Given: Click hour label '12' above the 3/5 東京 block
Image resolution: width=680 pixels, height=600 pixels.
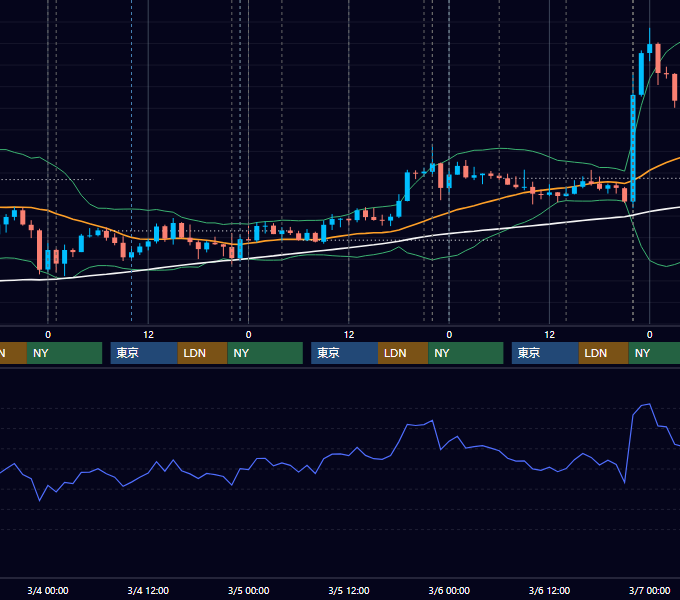Looking at the screenshot, I should point(349,335).
